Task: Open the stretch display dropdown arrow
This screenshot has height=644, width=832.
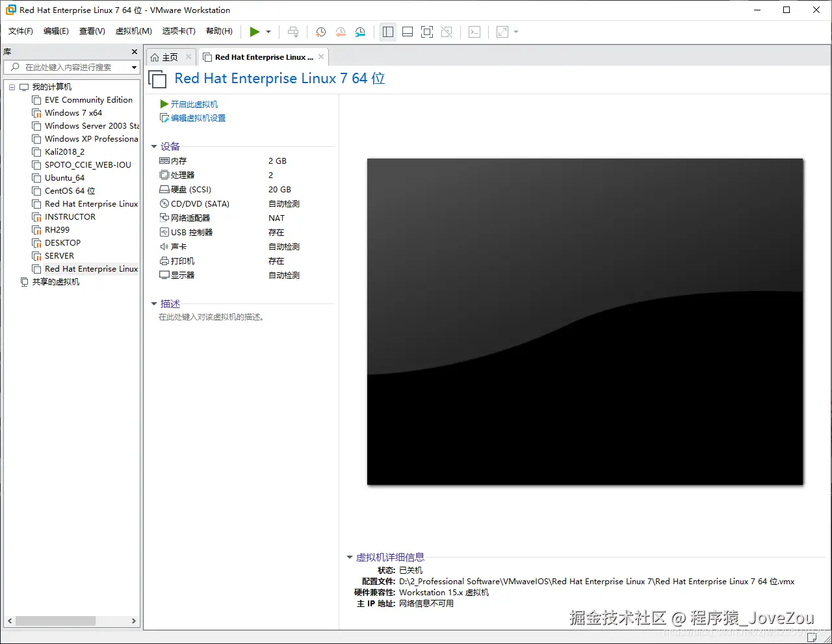Action: point(516,32)
